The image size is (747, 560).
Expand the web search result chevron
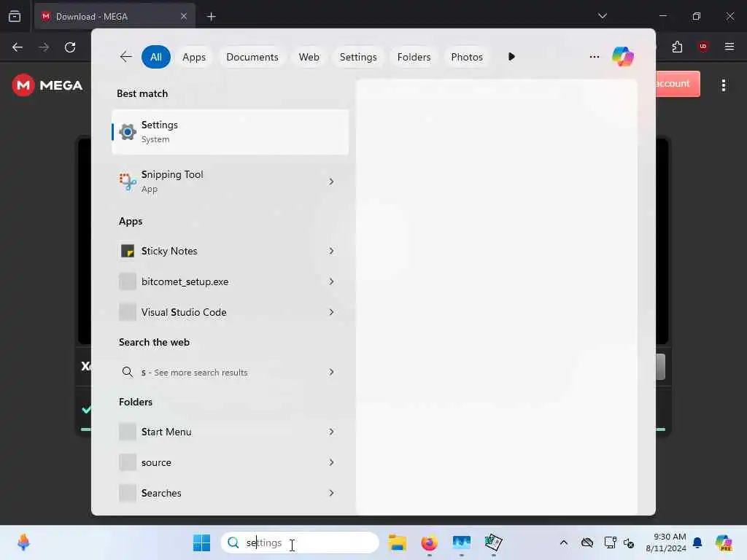(331, 372)
